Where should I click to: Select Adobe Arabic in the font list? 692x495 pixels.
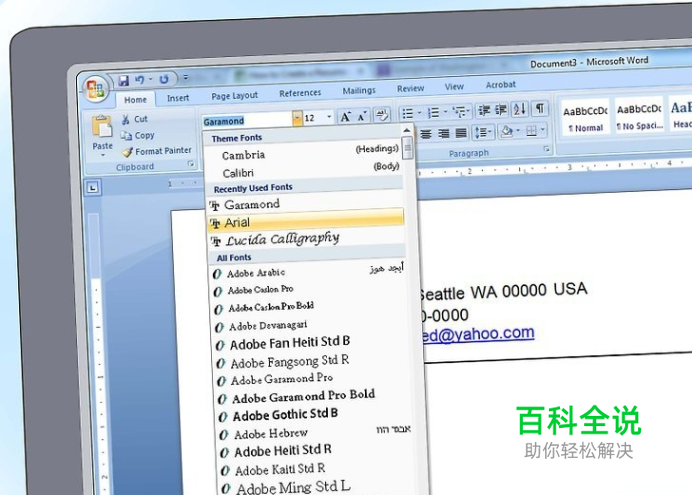pyautogui.click(x=308, y=273)
